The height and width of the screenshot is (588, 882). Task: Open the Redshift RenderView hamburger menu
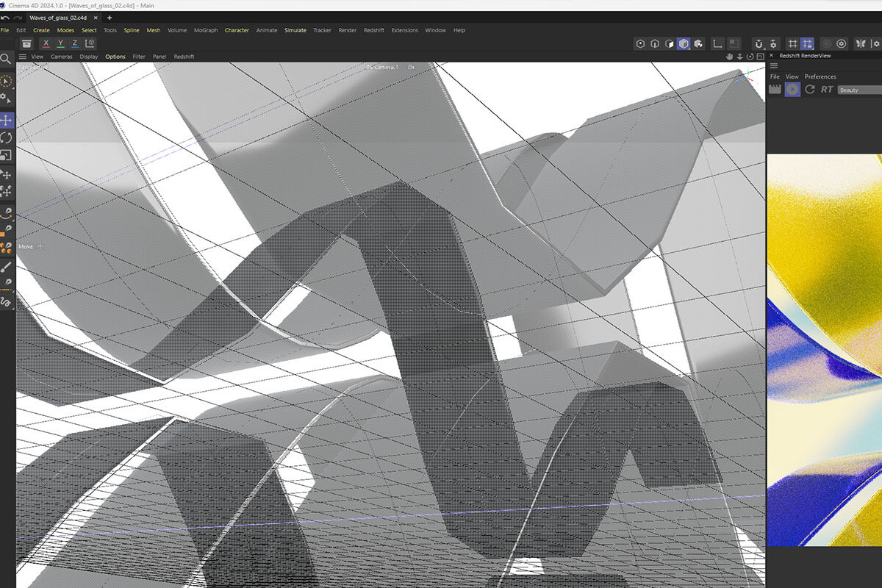(774, 66)
